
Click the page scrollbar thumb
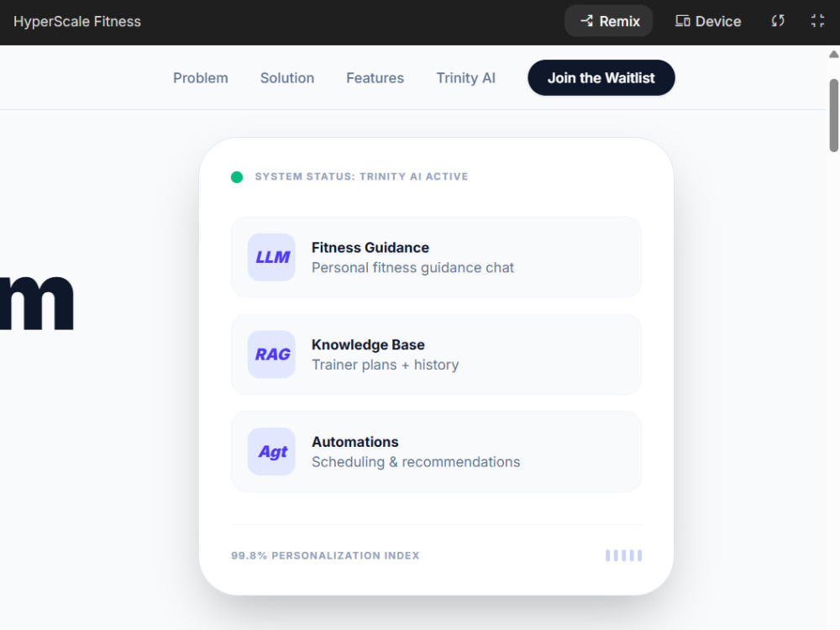point(833,115)
